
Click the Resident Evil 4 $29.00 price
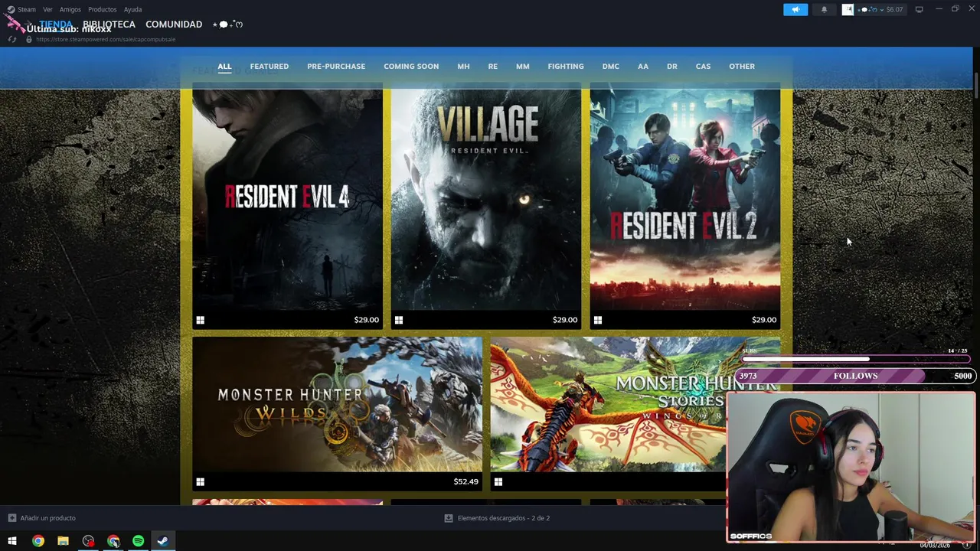coord(367,320)
